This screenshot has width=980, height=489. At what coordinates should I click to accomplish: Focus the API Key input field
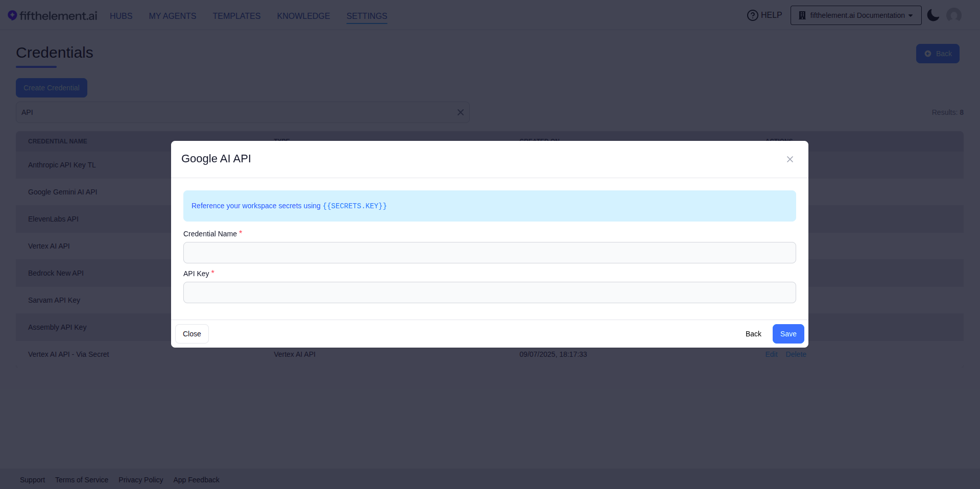point(489,292)
